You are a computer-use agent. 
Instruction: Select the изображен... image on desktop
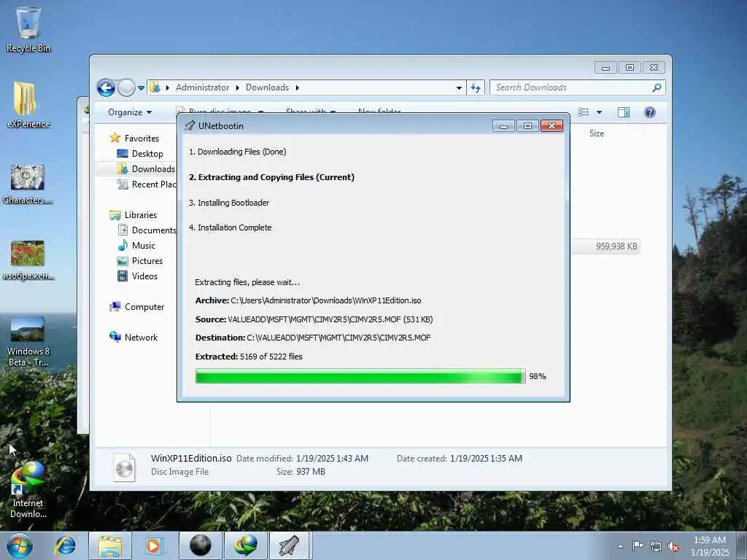point(28,260)
